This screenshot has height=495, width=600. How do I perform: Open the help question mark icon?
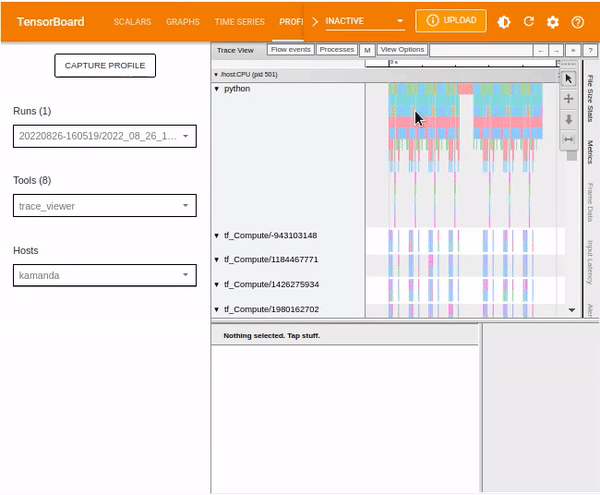click(577, 22)
